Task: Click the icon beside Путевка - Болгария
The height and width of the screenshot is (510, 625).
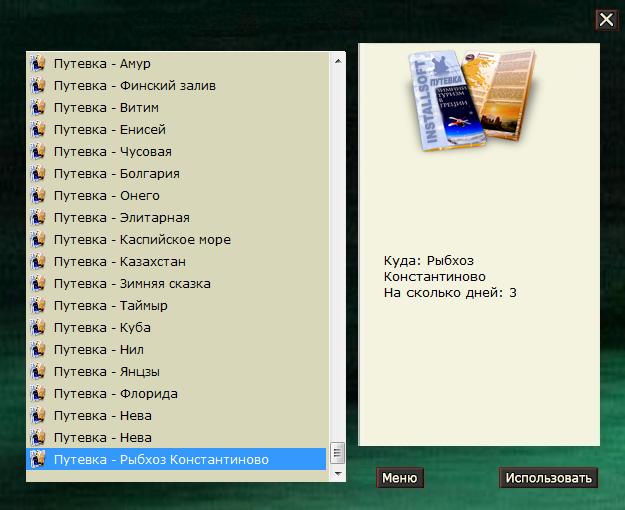Action: coord(38,173)
